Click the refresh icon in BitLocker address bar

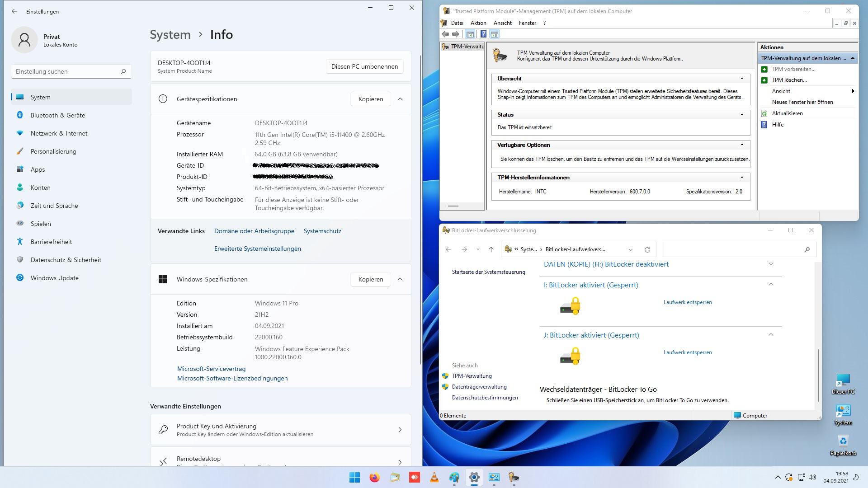tap(647, 249)
